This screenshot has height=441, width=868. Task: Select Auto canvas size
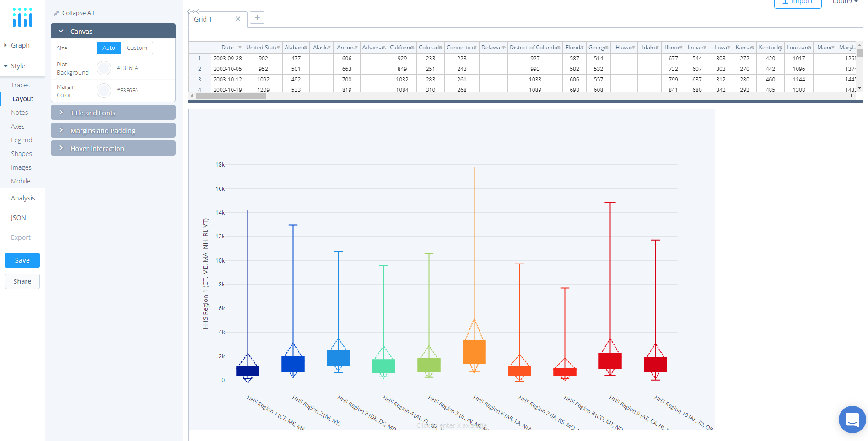109,48
